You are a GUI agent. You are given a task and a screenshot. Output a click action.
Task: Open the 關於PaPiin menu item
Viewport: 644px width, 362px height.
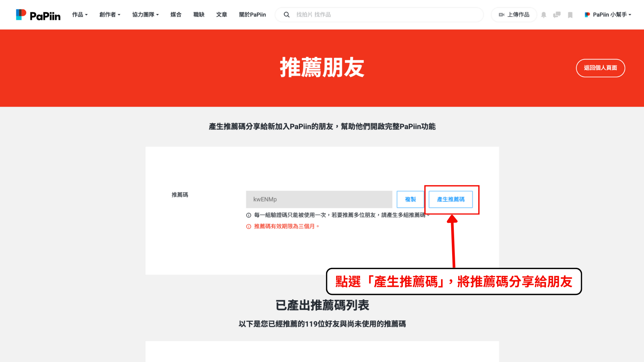coord(252,15)
